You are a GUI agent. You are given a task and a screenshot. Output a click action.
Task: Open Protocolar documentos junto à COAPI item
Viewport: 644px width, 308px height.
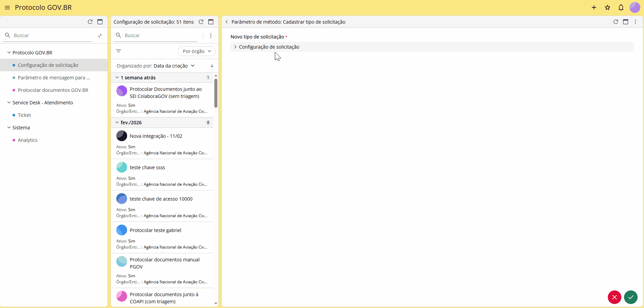pyautogui.click(x=162, y=298)
